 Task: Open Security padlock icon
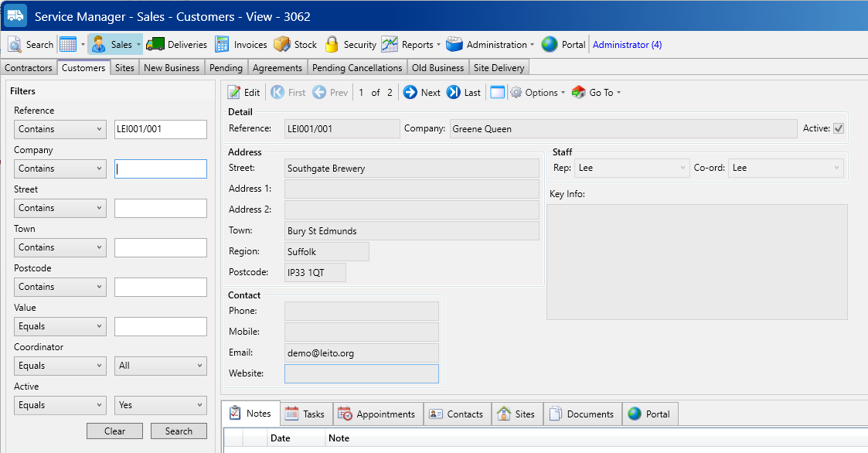pos(332,45)
